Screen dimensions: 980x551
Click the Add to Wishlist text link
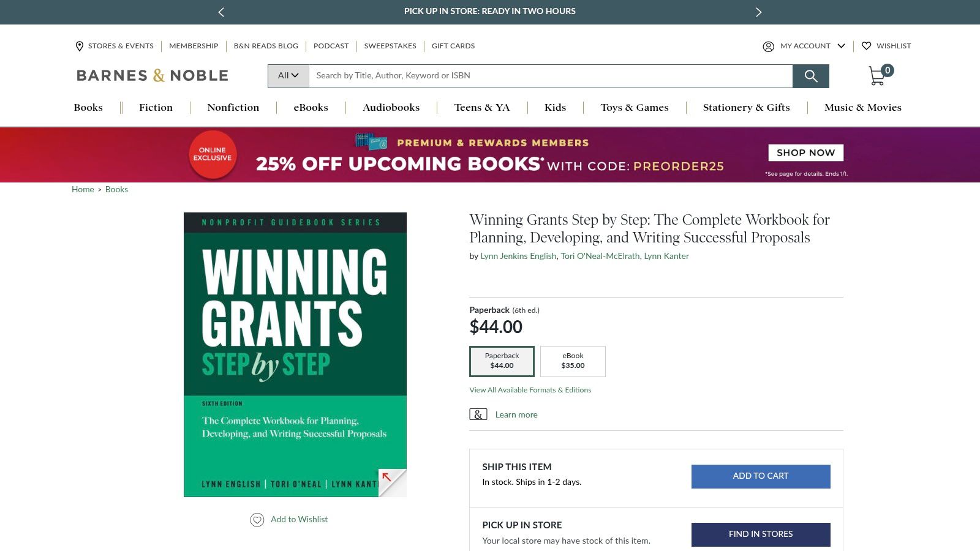point(299,520)
